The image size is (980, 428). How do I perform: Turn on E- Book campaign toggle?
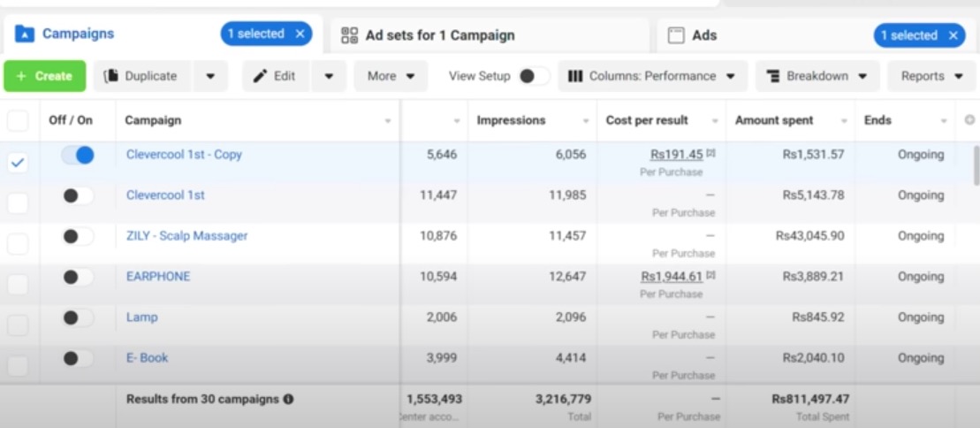click(78, 358)
